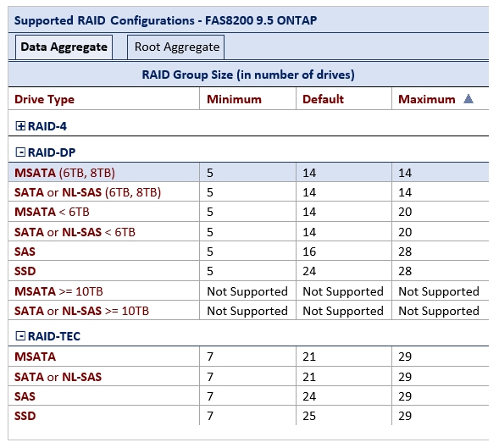Image resolution: width=499 pixels, height=448 pixels.
Task: Click the RAID-DP group label
Action: coord(52,152)
